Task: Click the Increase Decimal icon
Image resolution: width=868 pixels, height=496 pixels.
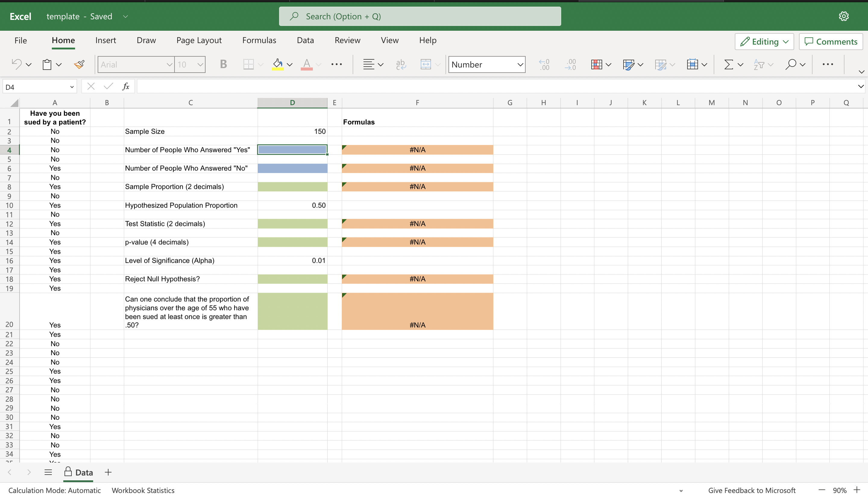Action: [x=544, y=64]
